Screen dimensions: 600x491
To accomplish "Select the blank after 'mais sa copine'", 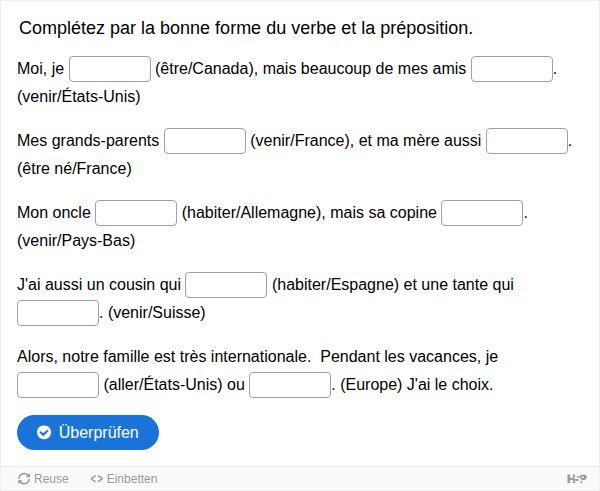I will pyautogui.click(x=482, y=213).
